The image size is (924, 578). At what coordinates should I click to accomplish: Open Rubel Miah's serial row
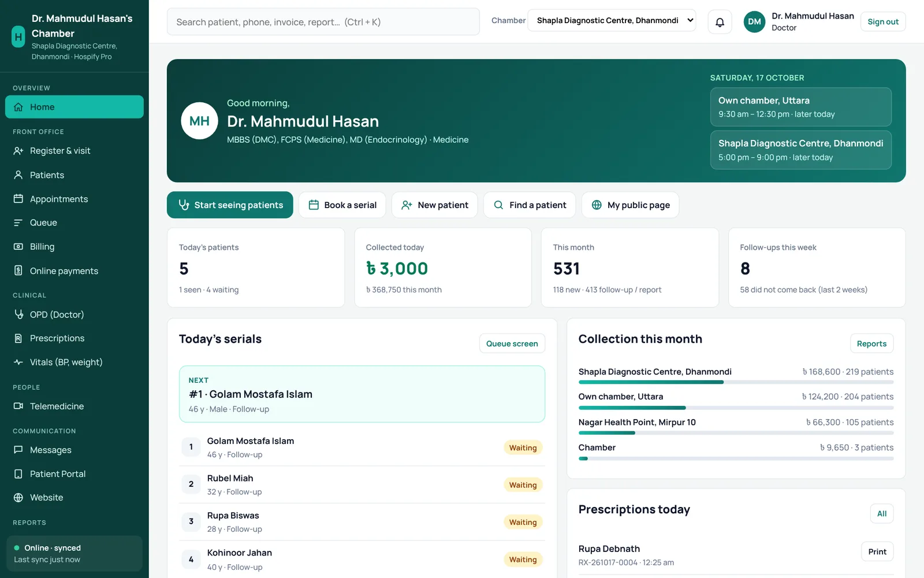pyautogui.click(x=362, y=484)
